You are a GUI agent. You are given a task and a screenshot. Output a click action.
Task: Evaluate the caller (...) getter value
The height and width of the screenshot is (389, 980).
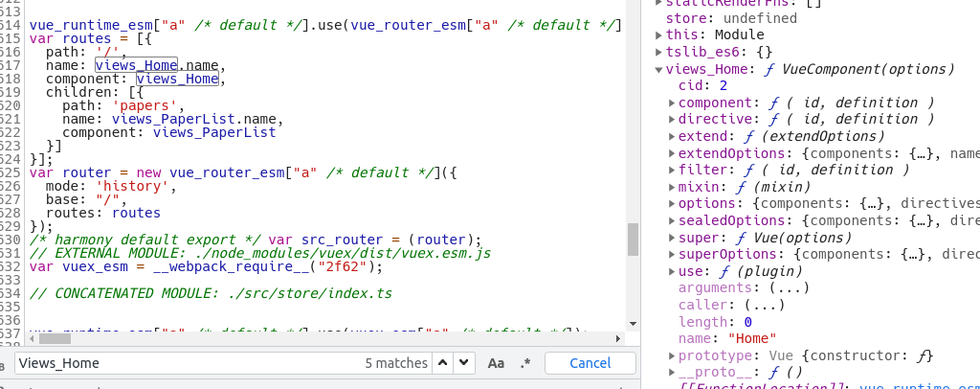click(x=765, y=305)
